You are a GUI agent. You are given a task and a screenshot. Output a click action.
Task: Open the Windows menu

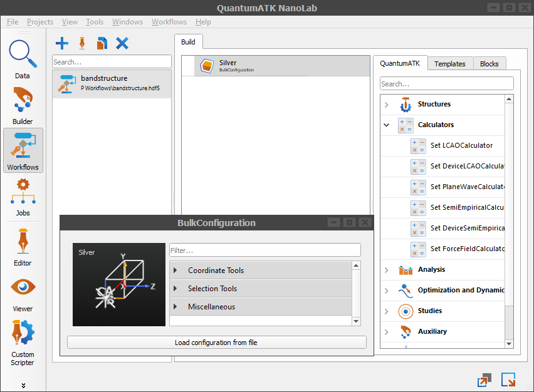click(128, 22)
